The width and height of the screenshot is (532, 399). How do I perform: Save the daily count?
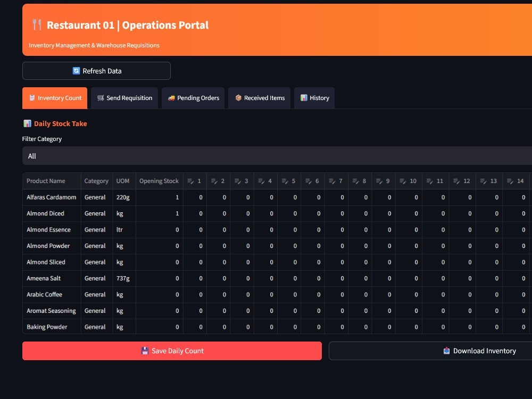tap(172, 351)
